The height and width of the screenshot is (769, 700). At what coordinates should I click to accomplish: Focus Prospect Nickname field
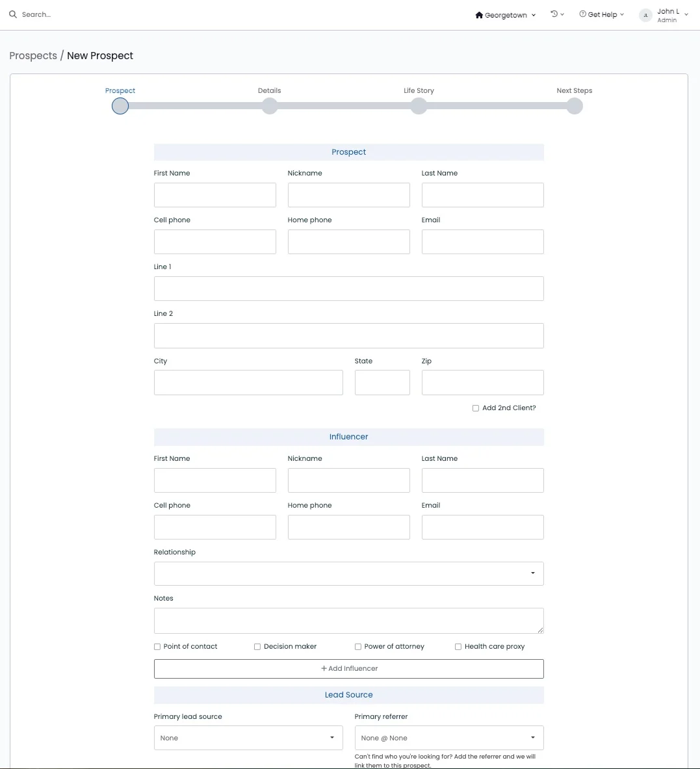point(348,195)
